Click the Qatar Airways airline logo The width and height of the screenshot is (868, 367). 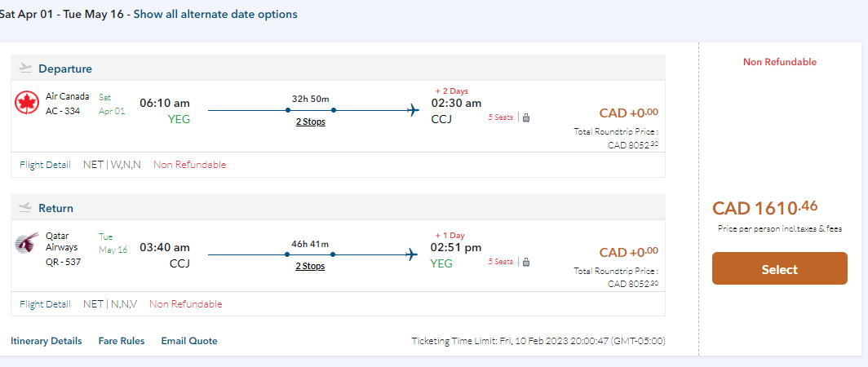click(x=27, y=243)
